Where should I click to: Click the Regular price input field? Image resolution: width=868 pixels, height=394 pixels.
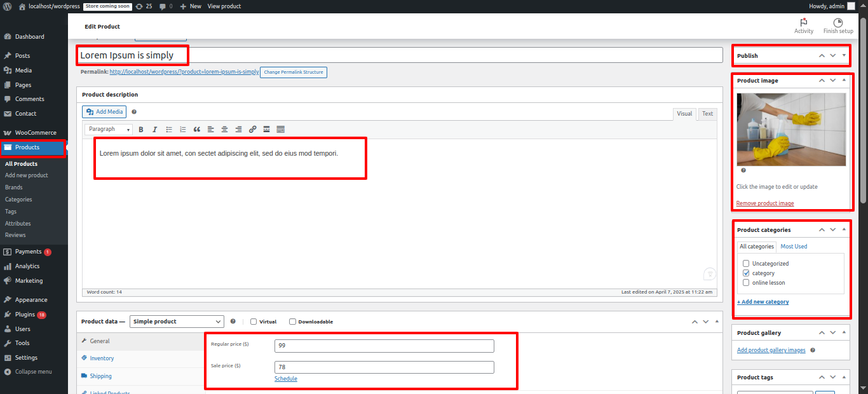(x=384, y=346)
